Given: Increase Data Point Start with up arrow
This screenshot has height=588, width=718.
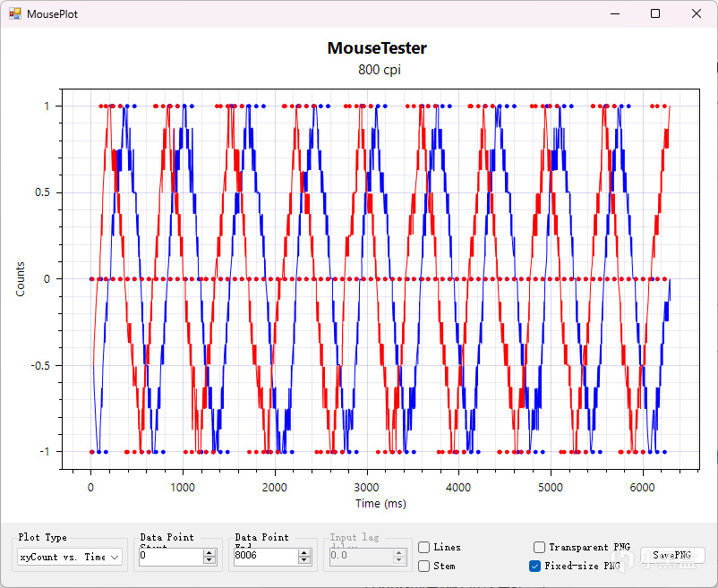Looking at the screenshot, I should coord(209,553).
